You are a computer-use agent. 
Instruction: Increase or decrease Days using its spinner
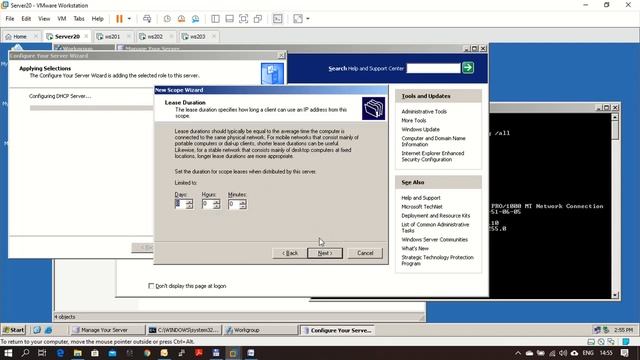pyautogui.click(x=189, y=204)
